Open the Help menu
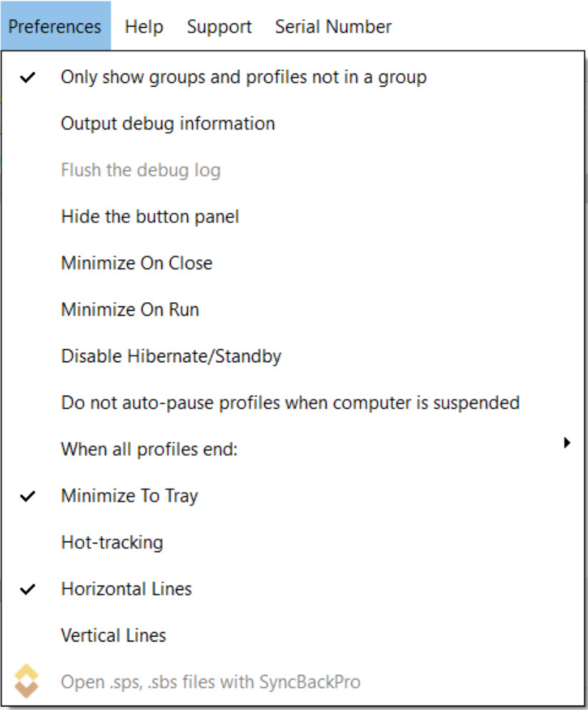This screenshot has width=588, height=710. (144, 27)
